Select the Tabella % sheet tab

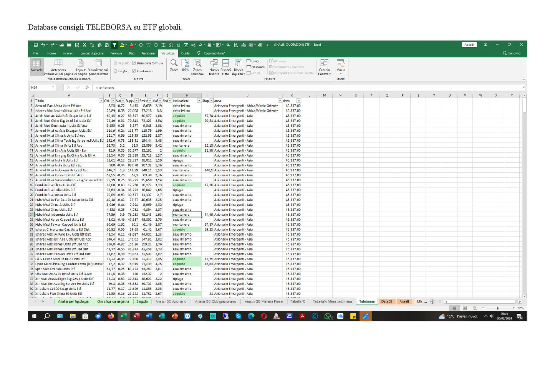[x=298, y=302]
